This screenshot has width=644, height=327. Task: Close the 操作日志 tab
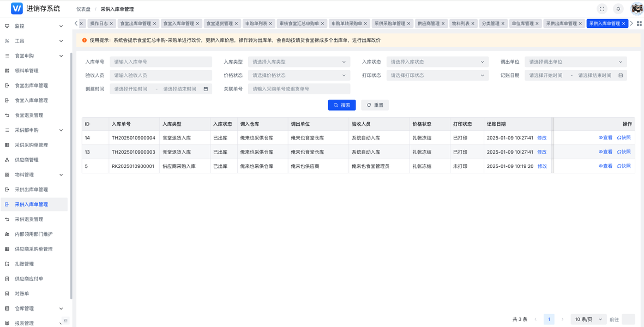click(x=111, y=24)
